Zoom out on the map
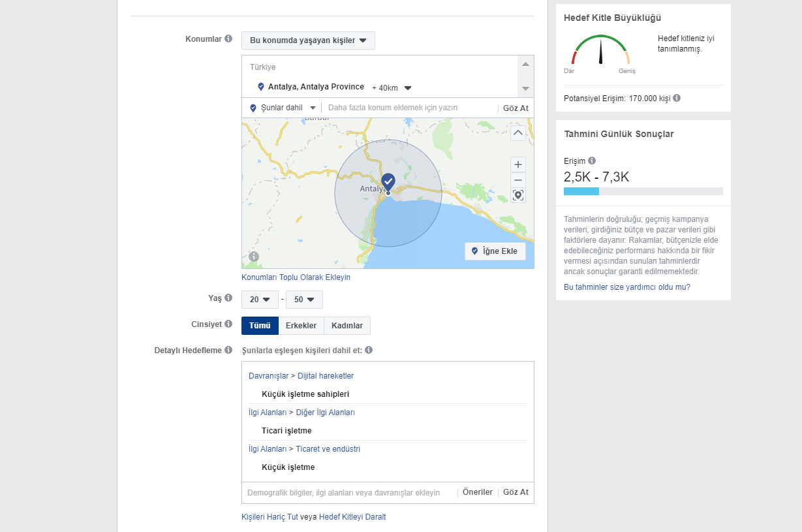This screenshot has width=802, height=532. coord(518,180)
